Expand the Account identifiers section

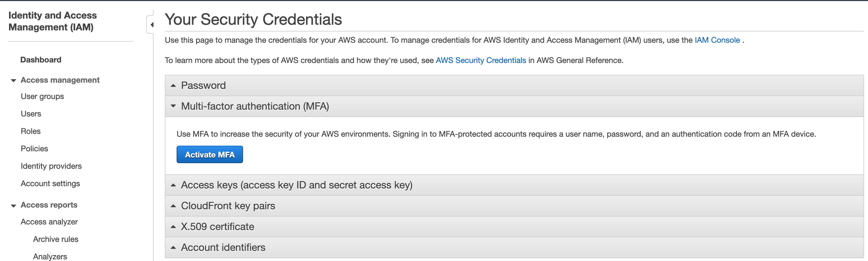tap(514, 247)
